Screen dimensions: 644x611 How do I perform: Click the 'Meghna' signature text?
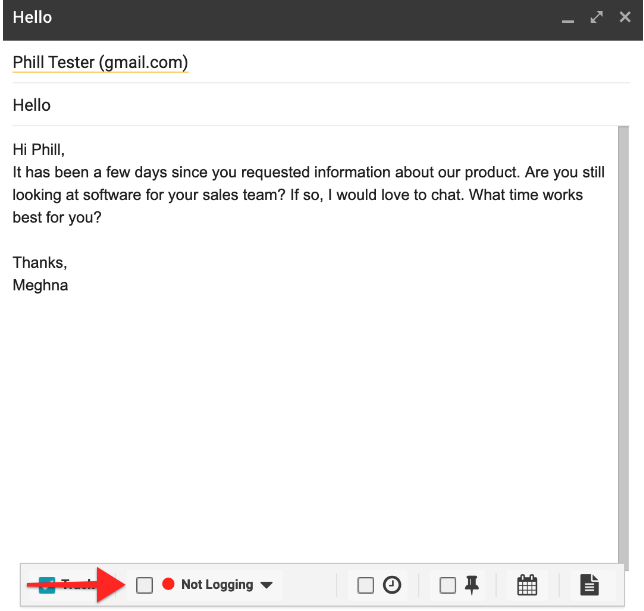(x=40, y=285)
